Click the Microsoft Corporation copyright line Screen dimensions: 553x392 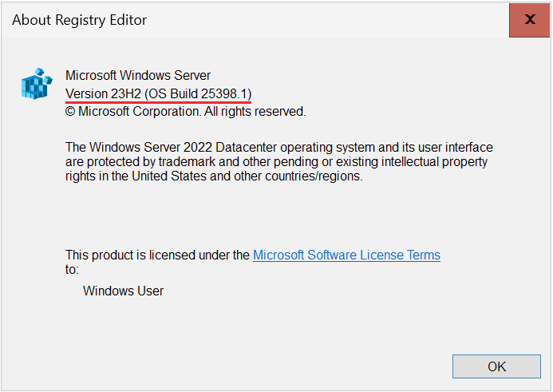click(185, 112)
